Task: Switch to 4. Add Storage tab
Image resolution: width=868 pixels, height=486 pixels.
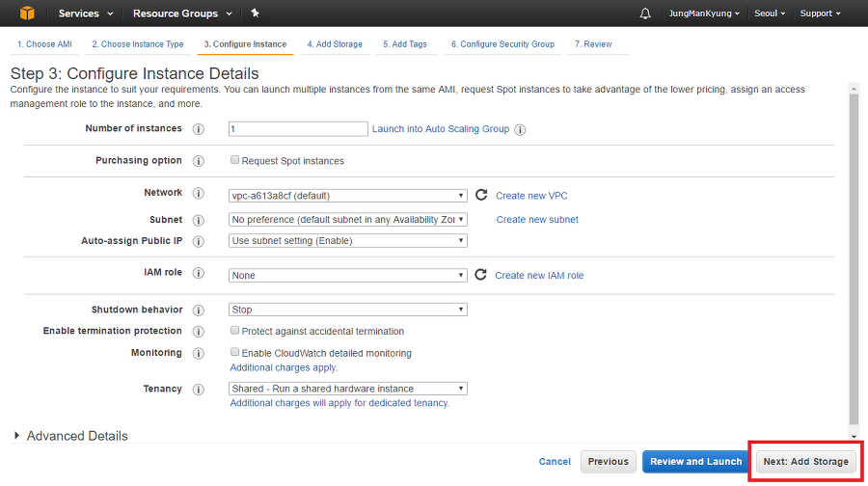Action: coord(335,44)
